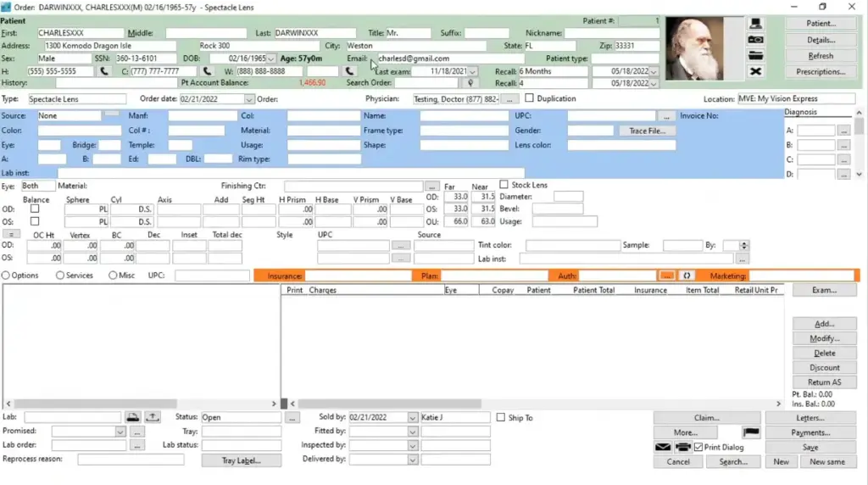Click the printer icon beside Print Dialog
Viewport: 868px width, 485px height.
(x=683, y=447)
